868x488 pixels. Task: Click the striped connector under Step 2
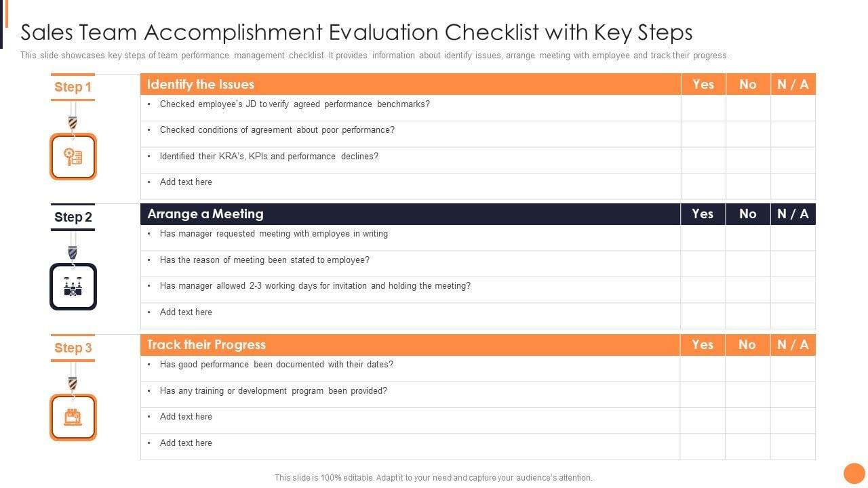click(73, 253)
